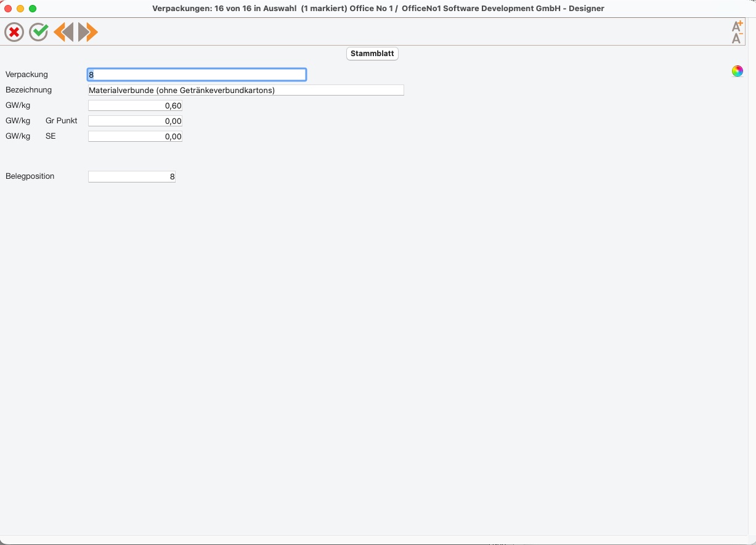
Task: Decrease font size with A- icon
Action: [x=737, y=38]
